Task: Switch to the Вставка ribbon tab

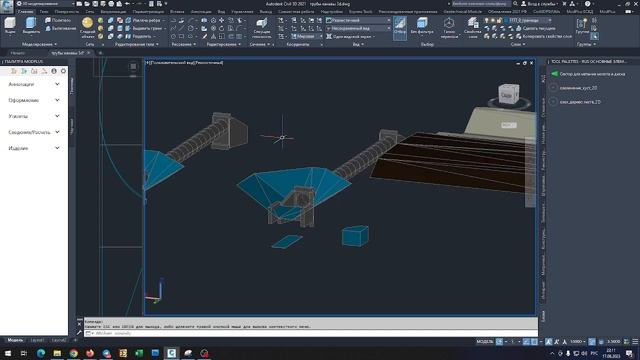Action: pyautogui.click(x=177, y=12)
